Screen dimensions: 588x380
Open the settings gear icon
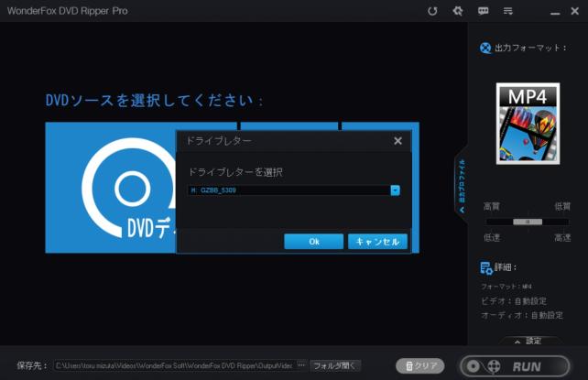458,11
